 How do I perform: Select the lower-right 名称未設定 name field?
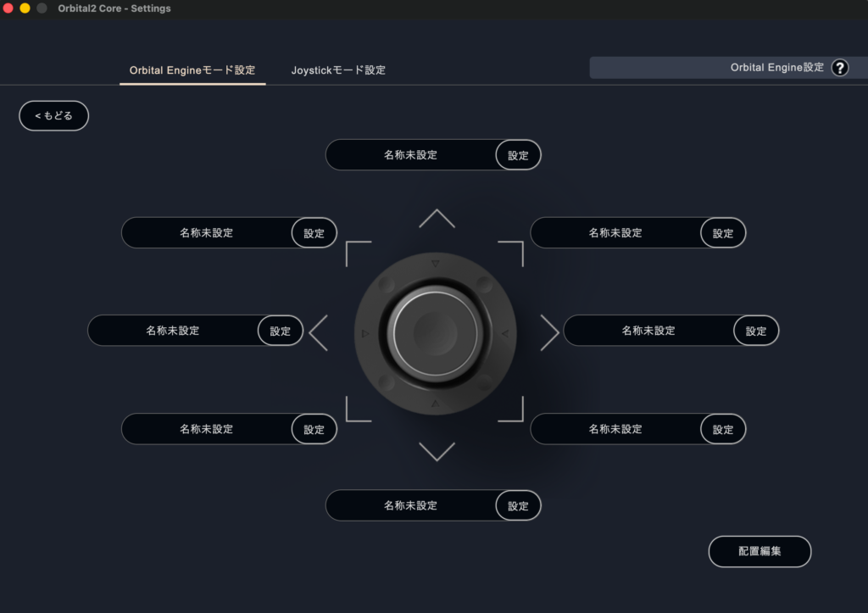click(615, 429)
